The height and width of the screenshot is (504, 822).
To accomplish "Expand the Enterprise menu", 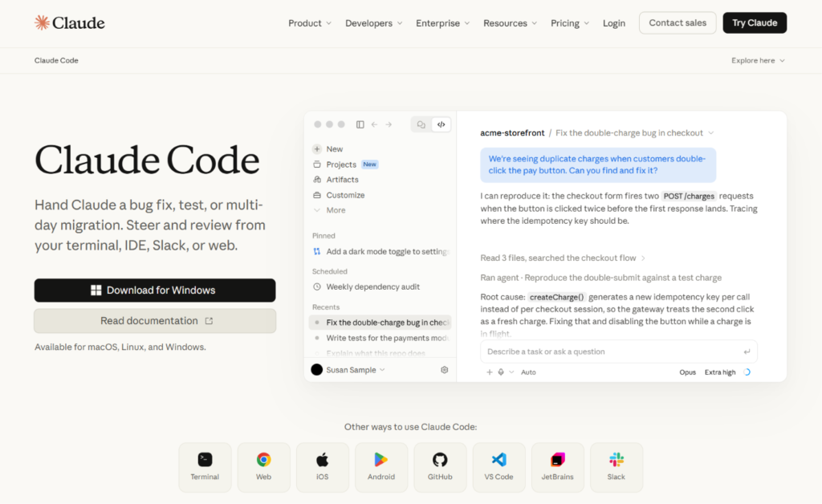I will 443,23.
